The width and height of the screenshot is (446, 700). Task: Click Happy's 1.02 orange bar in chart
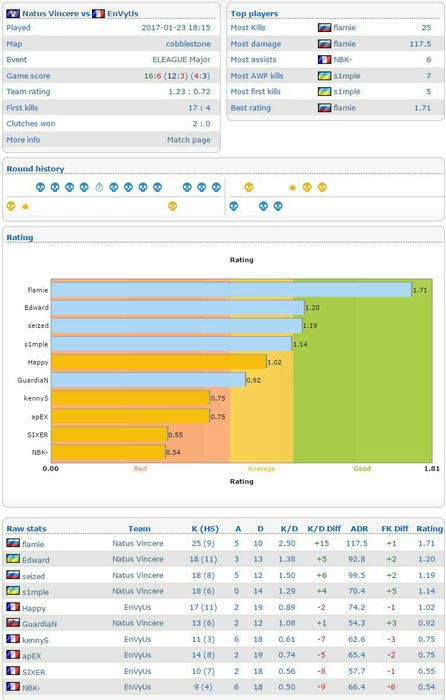coord(159,362)
